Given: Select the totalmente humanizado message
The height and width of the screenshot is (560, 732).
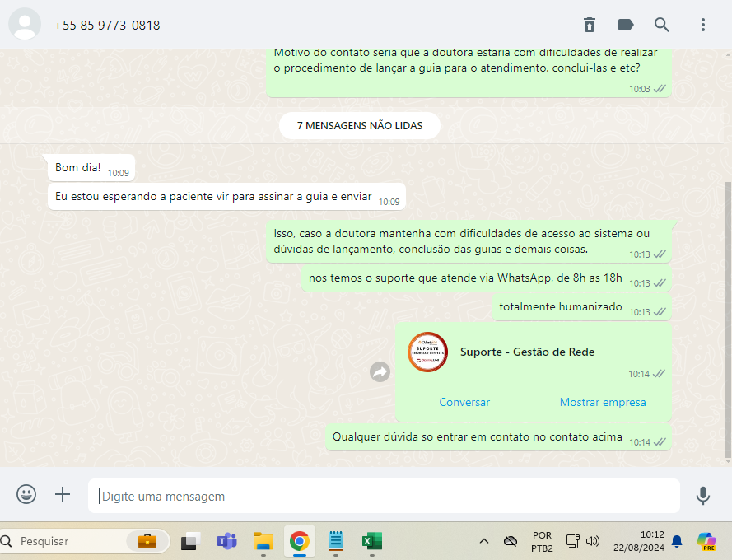Looking at the screenshot, I should 581,307.
